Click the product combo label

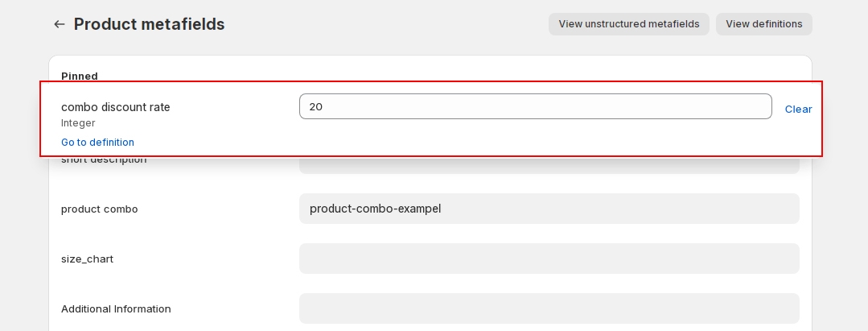[x=99, y=209]
